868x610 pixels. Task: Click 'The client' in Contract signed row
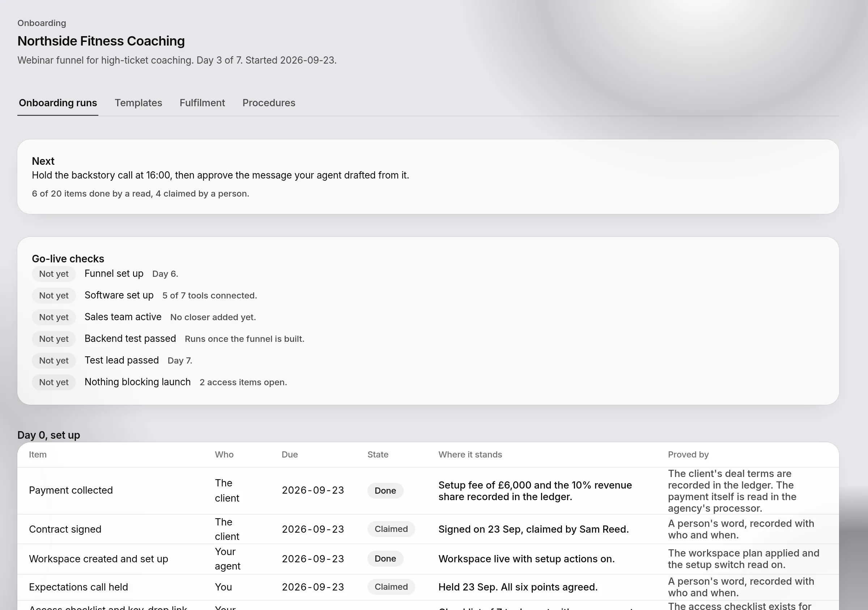pos(227,529)
